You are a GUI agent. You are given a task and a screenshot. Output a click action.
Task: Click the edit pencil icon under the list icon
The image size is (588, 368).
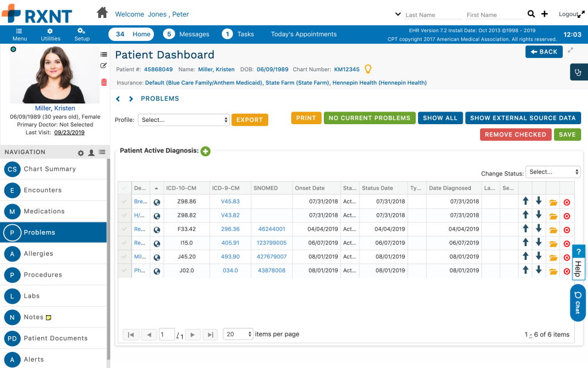[103, 66]
